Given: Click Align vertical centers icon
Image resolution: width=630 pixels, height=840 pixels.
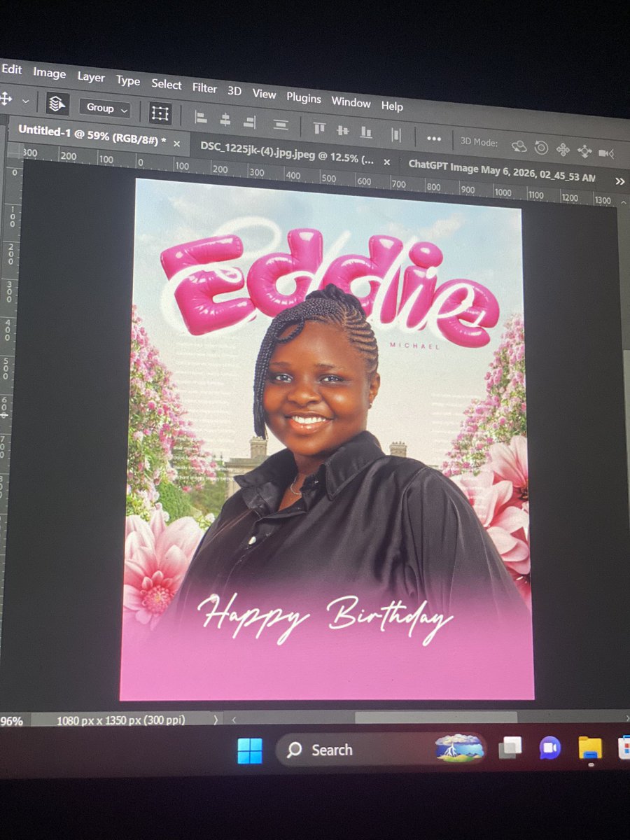Looking at the screenshot, I should [342, 129].
